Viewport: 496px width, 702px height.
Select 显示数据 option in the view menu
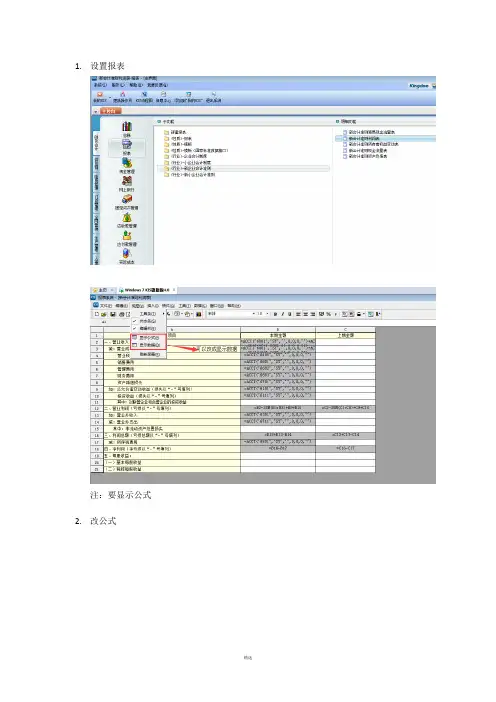pyautogui.click(x=148, y=345)
